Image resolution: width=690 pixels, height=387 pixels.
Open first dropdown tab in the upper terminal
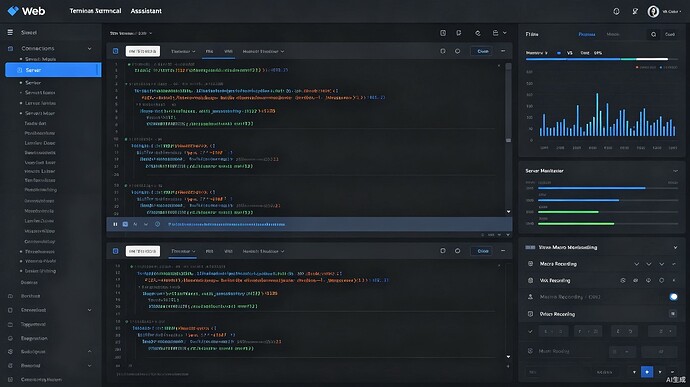point(183,52)
